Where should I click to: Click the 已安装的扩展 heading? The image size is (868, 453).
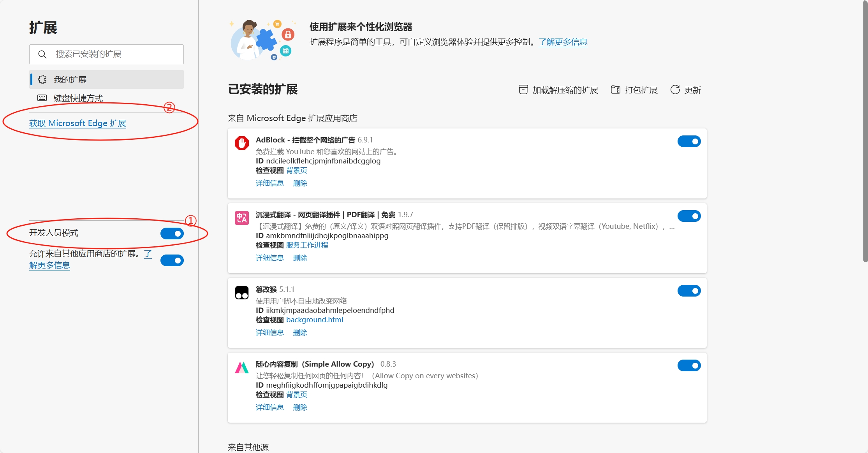tap(263, 90)
